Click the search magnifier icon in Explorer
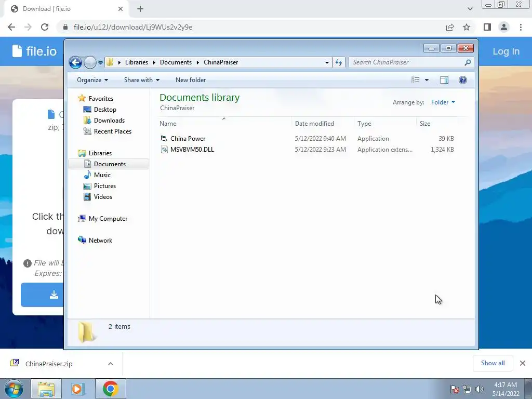Image resolution: width=532 pixels, height=399 pixels. point(468,62)
